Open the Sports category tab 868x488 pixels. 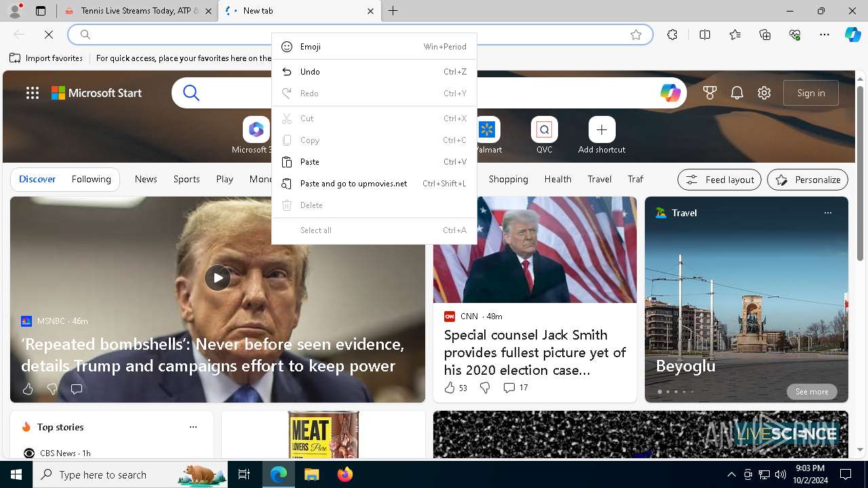[186, 180]
